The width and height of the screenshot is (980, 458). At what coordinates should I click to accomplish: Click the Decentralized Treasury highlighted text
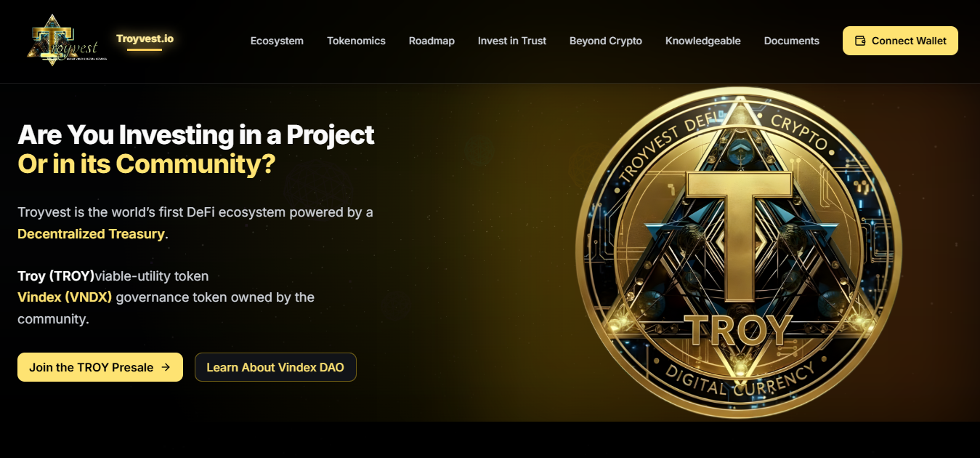pos(92,234)
